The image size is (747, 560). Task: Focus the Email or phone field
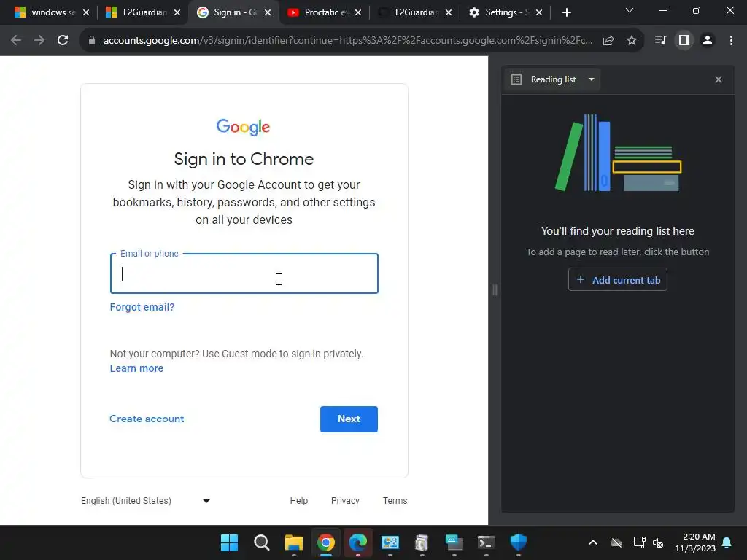point(244,273)
